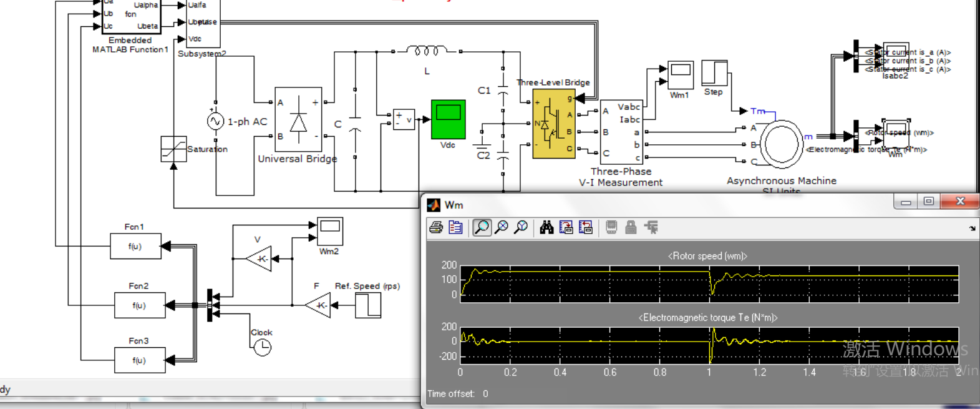The width and height of the screenshot is (980, 409).
Task: Click the Rotor speed (wm) plot area
Action: pyautogui.click(x=709, y=284)
